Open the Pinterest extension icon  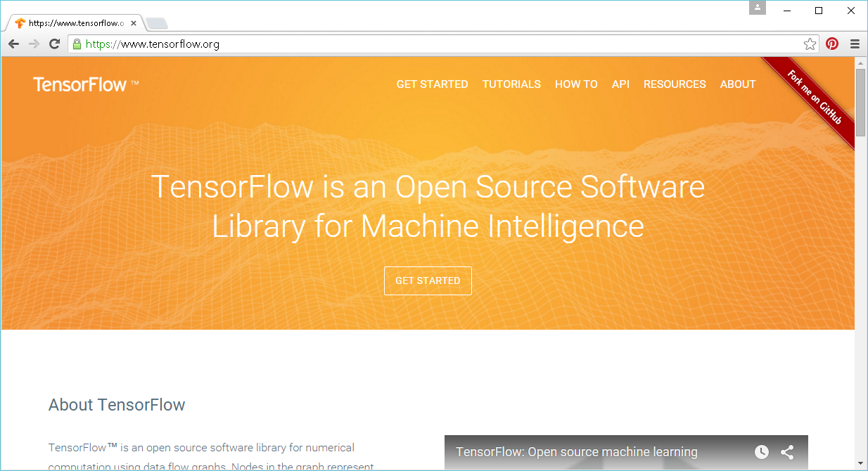click(x=832, y=44)
